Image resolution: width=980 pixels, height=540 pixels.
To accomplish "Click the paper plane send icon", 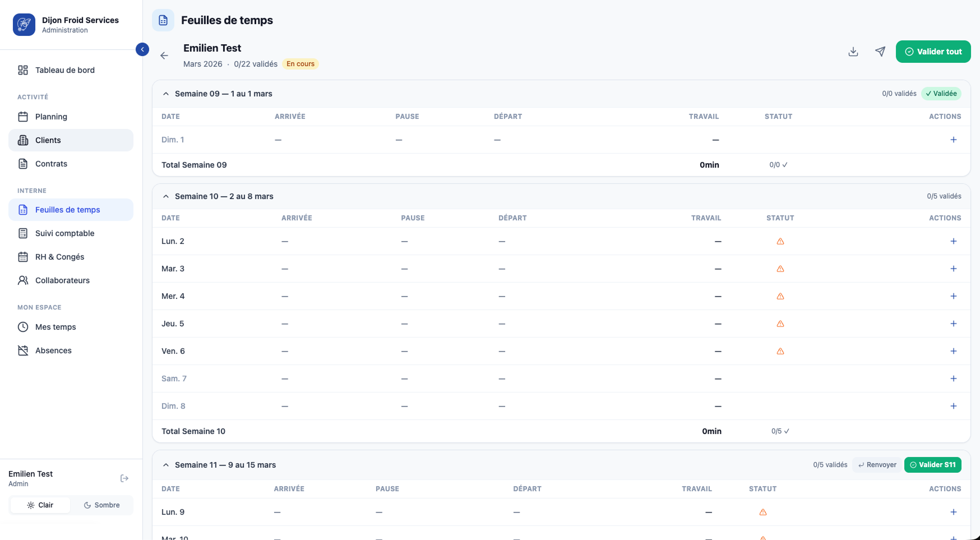I will click(880, 52).
